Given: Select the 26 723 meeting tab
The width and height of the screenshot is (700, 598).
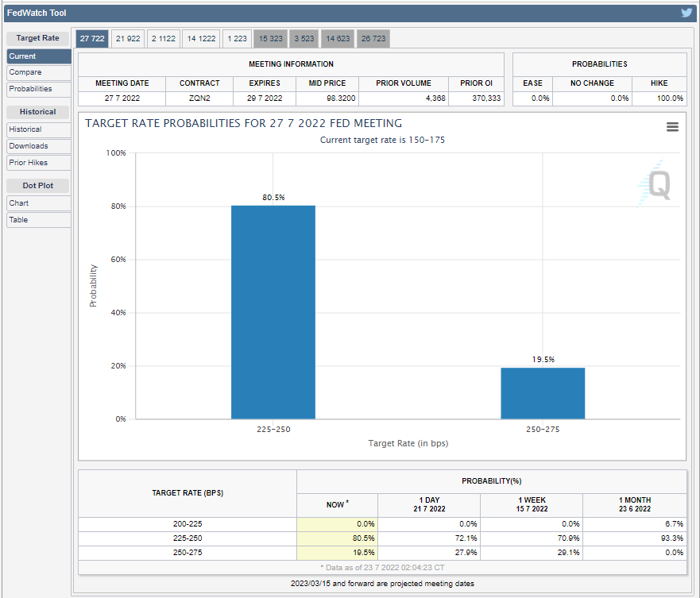Looking at the screenshot, I should click(x=373, y=38).
